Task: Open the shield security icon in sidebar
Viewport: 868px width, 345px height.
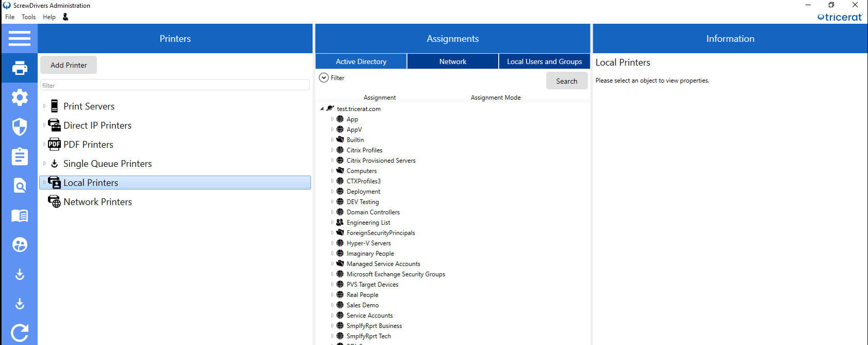Action: coord(20,127)
